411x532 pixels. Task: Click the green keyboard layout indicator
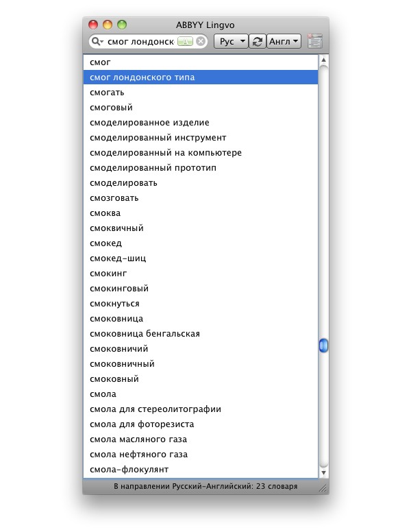coord(185,42)
